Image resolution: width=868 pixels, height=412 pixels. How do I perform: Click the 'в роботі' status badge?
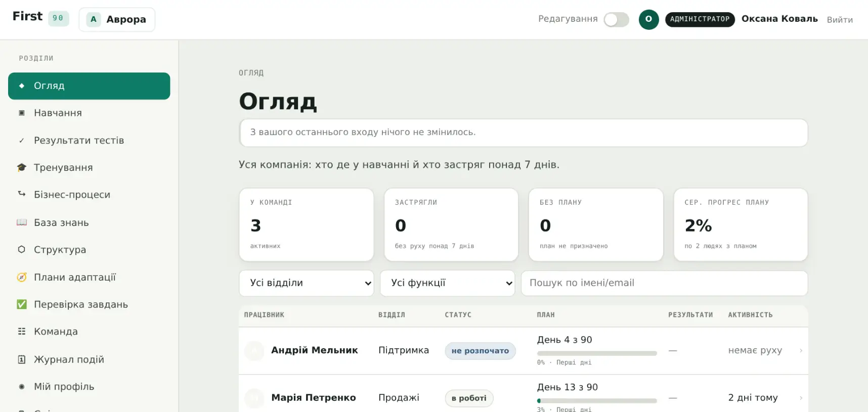pyautogui.click(x=469, y=398)
